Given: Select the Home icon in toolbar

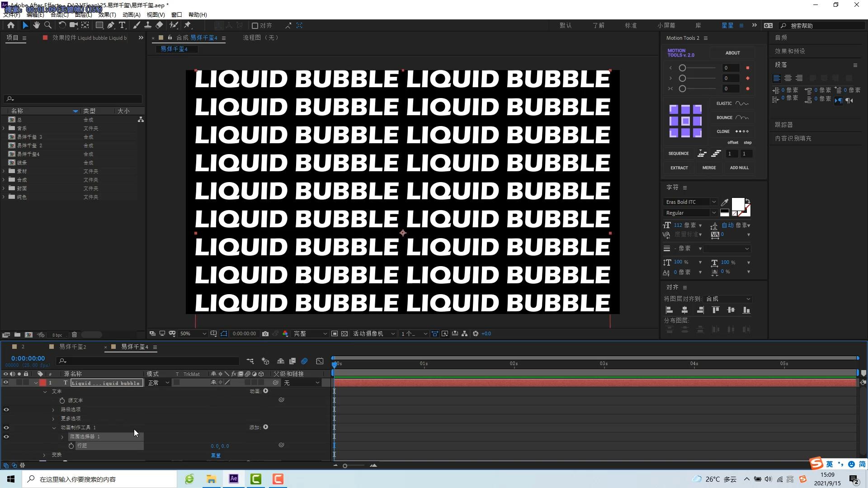Looking at the screenshot, I should (x=11, y=25).
